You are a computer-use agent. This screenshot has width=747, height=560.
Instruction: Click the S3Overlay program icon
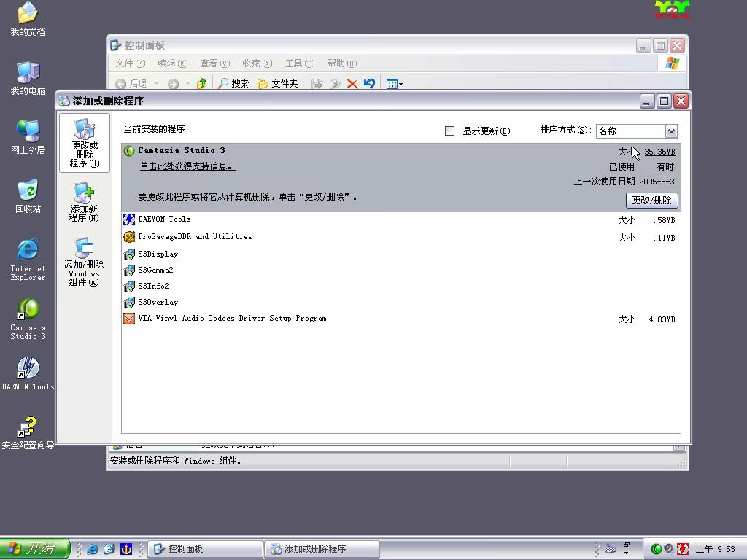pyautogui.click(x=129, y=303)
